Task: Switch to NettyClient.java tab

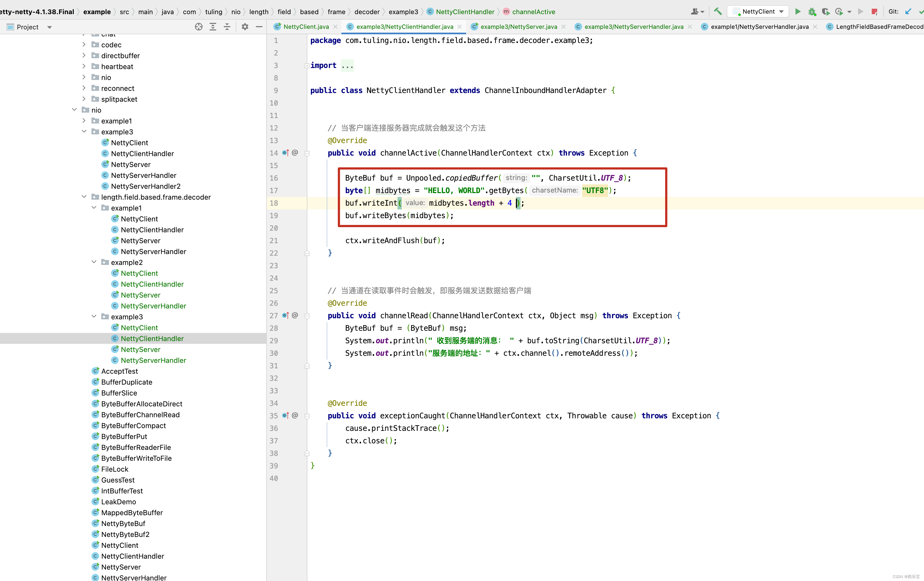Action: click(x=306, y=26)
